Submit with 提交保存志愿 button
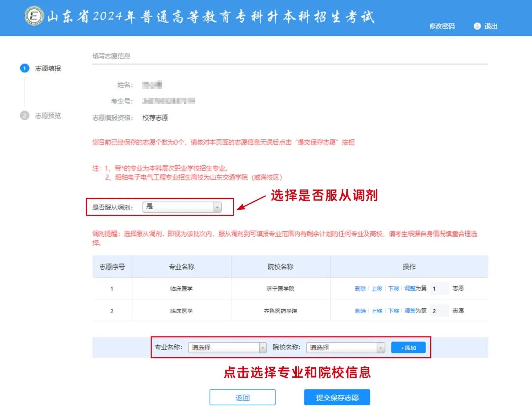The image size is (532, 417). click(337, 398)
